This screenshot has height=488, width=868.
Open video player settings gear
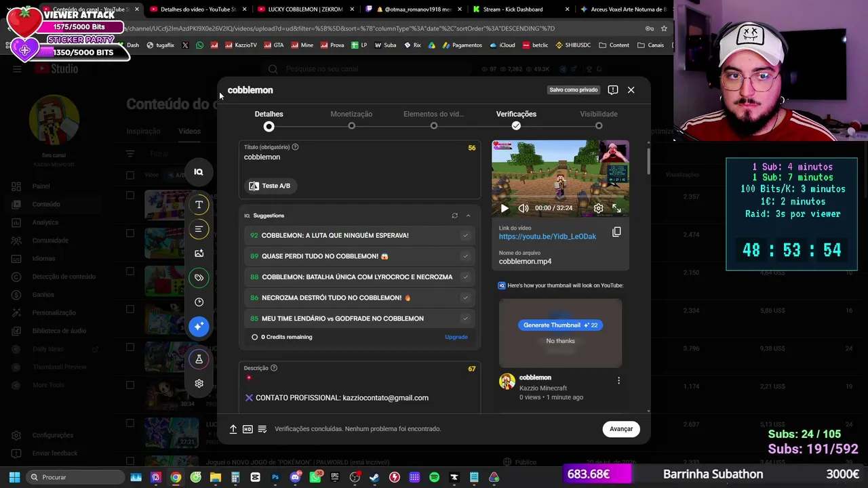tap(598, 209)
